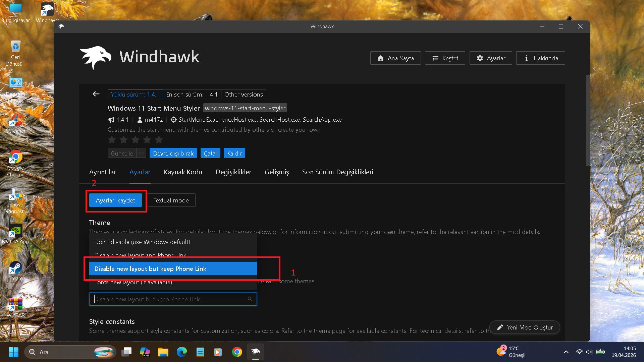This screenshot has width=644, height=362.
Task: Open the NVIDIA App desktop shortcut
Action: (x=15, y=234)
